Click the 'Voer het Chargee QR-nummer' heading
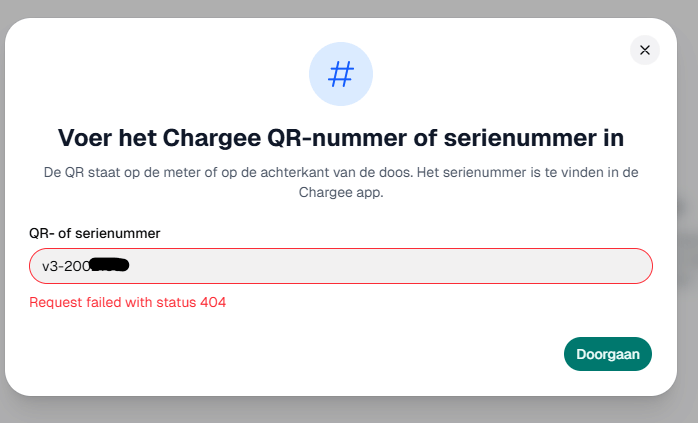This screenshot has width=698, height=423. click(x=341, y=138)
